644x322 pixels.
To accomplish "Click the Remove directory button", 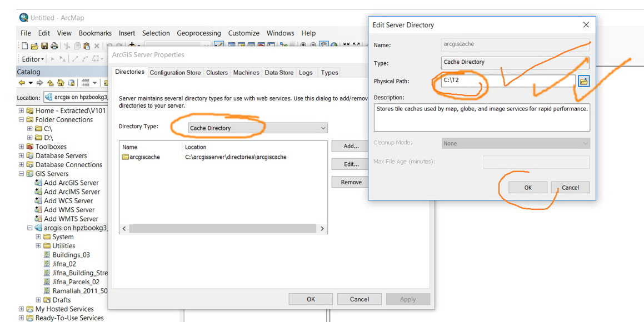I will [x=351, y=182].
